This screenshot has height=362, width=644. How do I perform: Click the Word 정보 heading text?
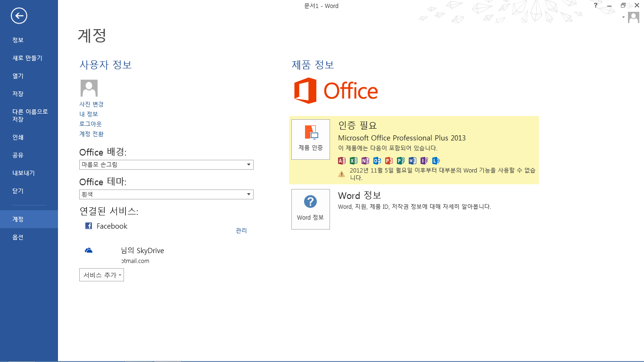click(360, 195)
